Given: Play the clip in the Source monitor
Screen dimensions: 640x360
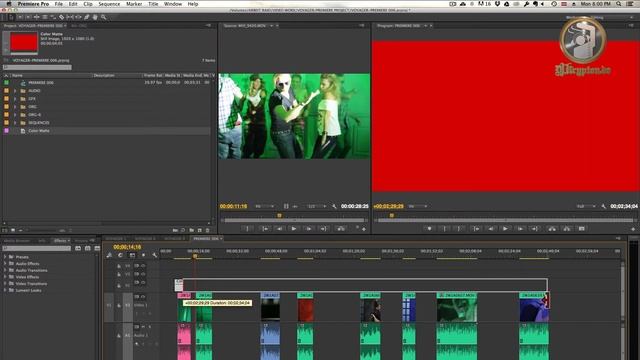Looking at the screenshot, I should 294,229.
